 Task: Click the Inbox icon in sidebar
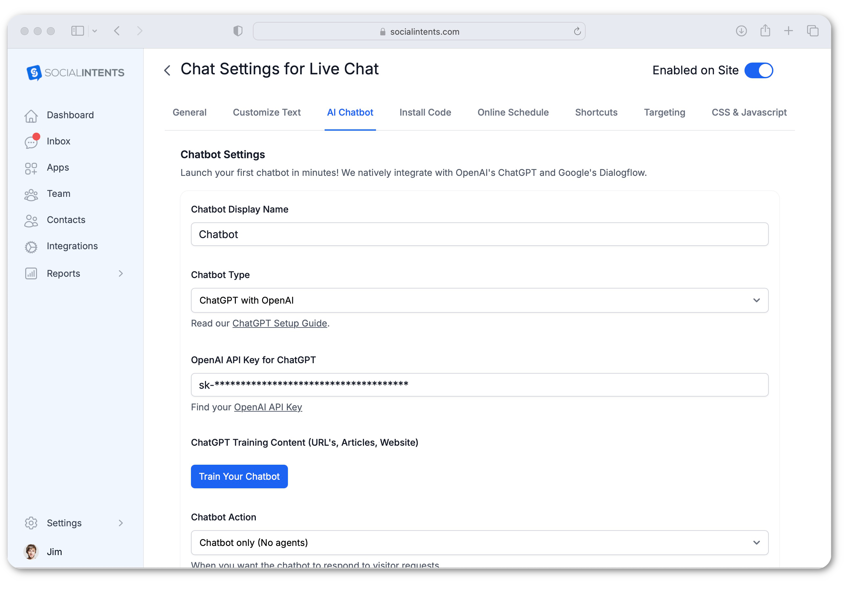pos(30,141)
